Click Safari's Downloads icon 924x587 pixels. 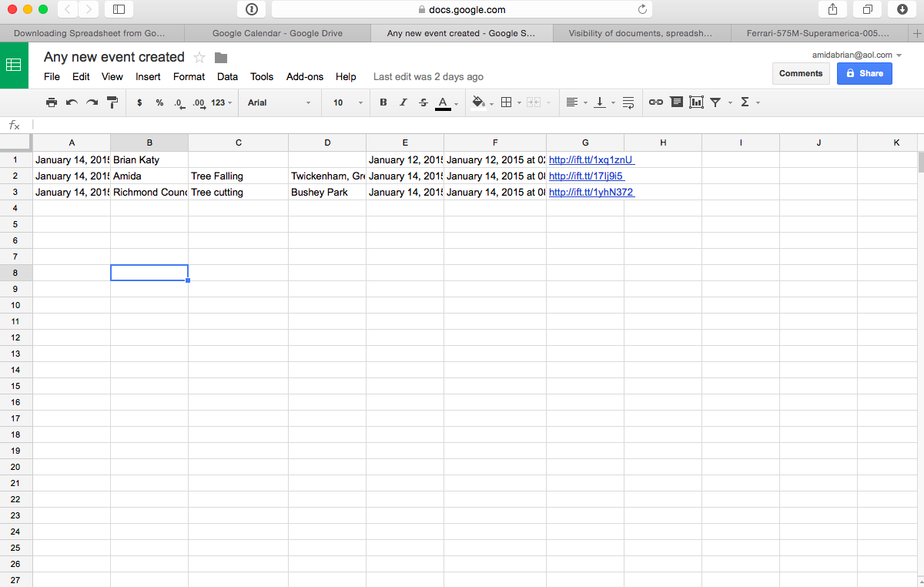pos(902,9)
